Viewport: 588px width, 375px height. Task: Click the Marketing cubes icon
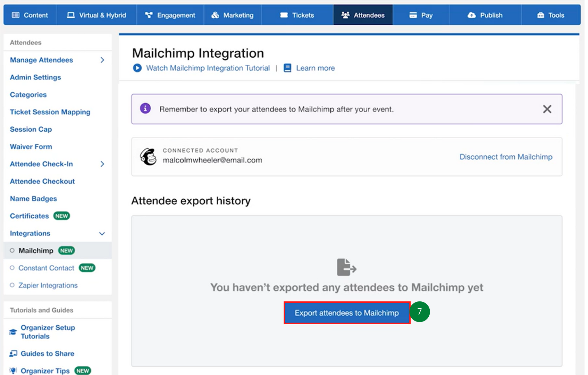(215, 15)
